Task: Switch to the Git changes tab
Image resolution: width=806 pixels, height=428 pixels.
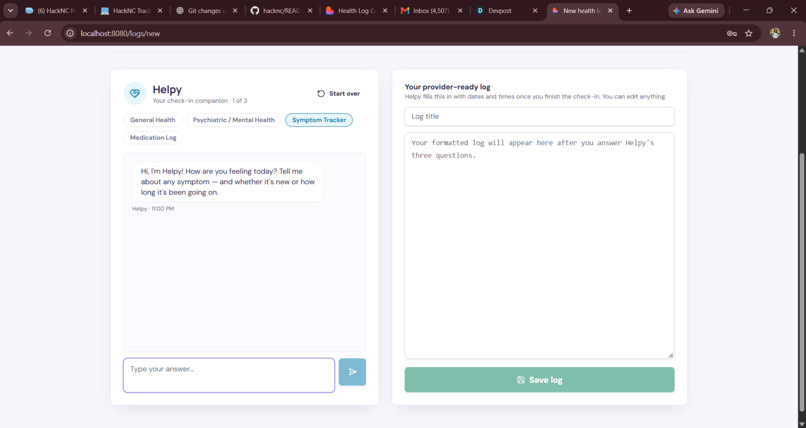Action: tap(206, 10)
